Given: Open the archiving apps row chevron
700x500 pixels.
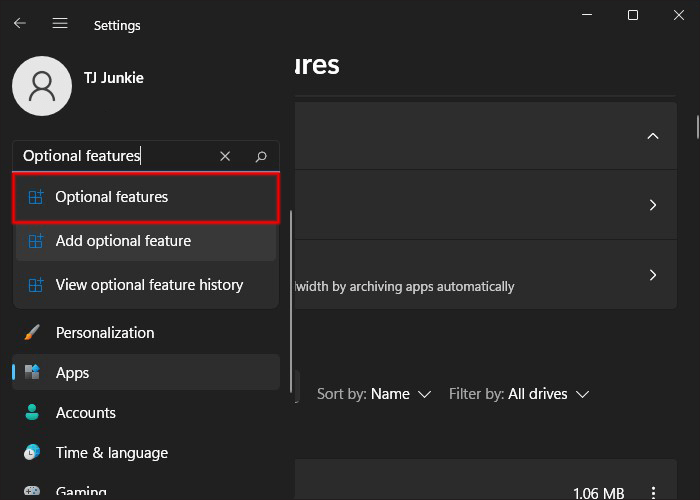Looking at the screenshot, I should click(x=653, y=275).
